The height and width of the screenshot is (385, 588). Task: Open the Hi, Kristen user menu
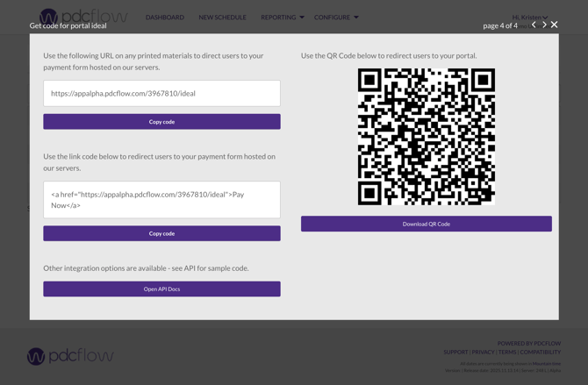click(530, 18)
